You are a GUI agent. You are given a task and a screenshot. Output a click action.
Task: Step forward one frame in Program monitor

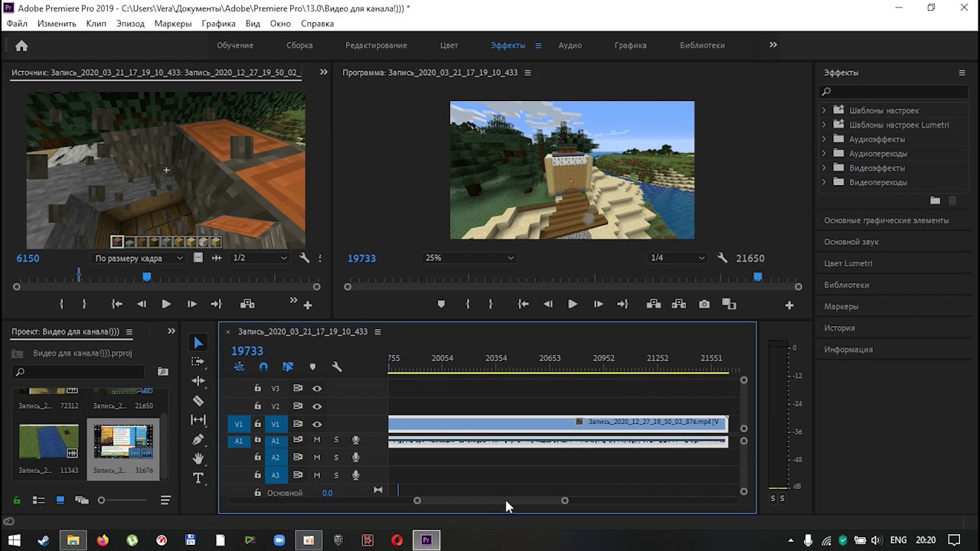[598, 304]
